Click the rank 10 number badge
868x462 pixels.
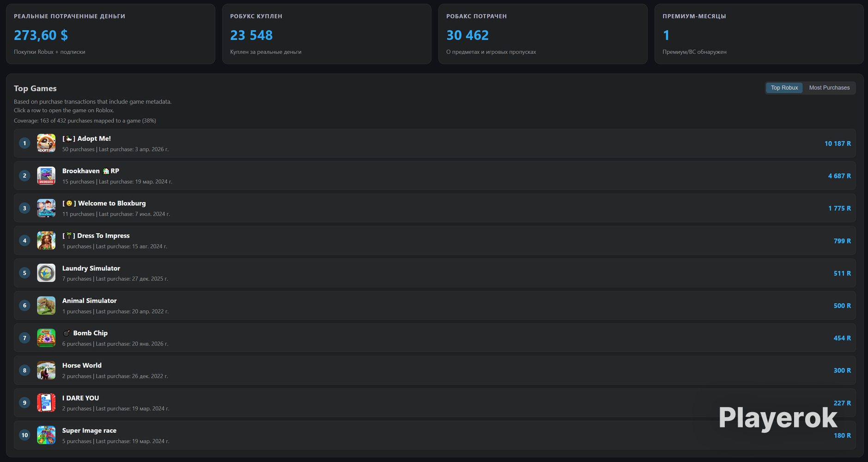[x=25, y=435]
